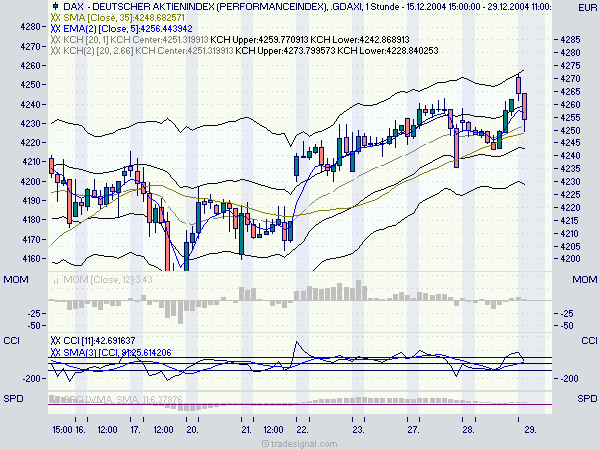Image resolution: width=600 pixels, height=450 pixels.
Task: Click the KCH Lower:4228.840253 value
Action: click(388, 51)
